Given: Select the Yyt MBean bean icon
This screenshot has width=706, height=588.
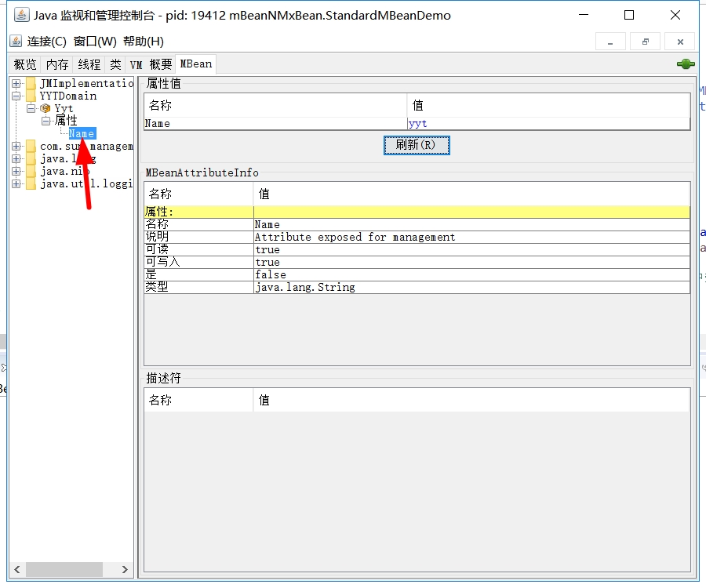Looking at the screenshot, I should tap(45, 108).
